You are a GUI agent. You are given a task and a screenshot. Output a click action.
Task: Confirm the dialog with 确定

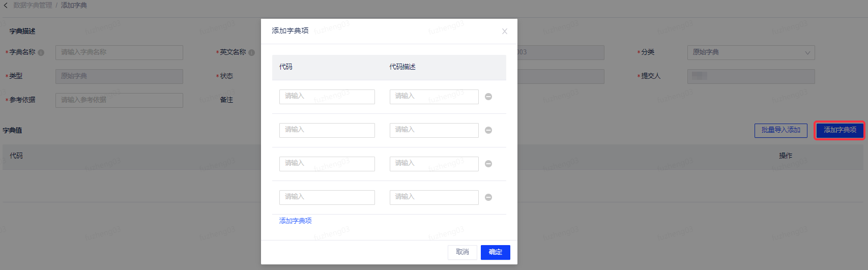click(496, 252)
